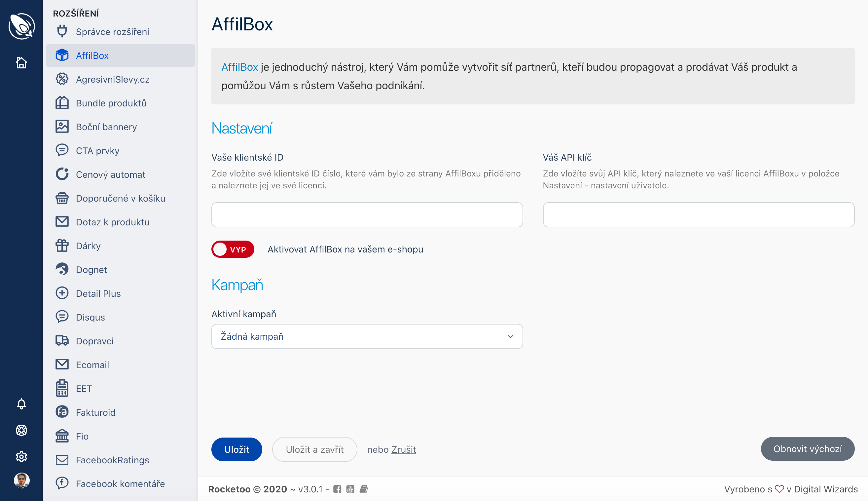Click the Dopravci truck icon
Image resolution: width=868 pixels, height=501 pixels.
[62, 341]
